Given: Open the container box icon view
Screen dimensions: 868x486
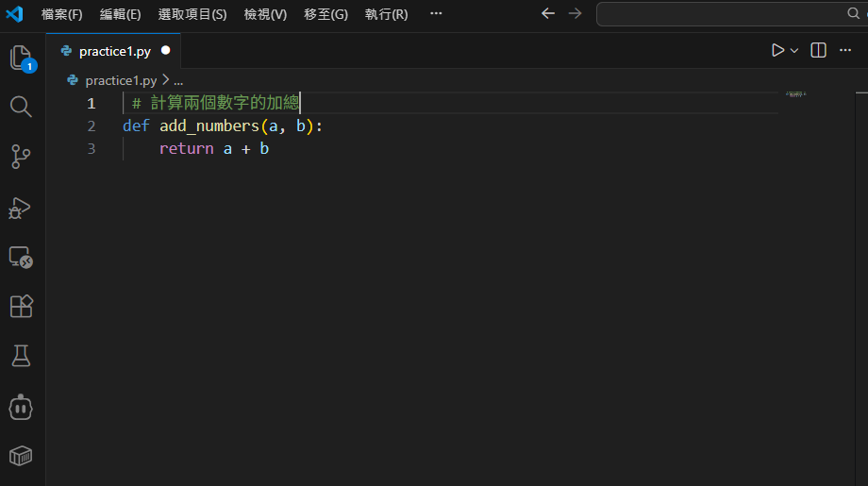Looking at the screenshot, I should [x=21, y=456].
